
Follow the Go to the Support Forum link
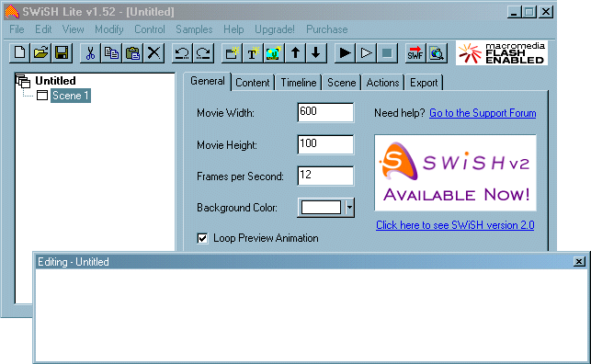coord(483,113)
